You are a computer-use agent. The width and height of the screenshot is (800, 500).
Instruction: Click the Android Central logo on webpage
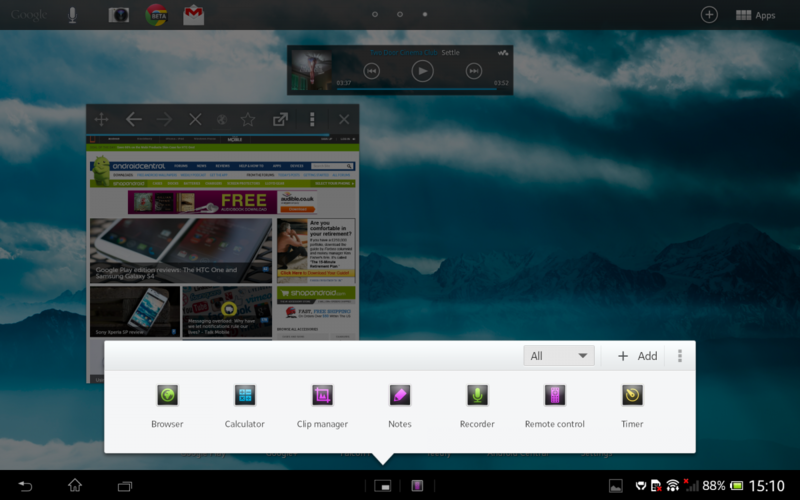[x=138, y=166]
